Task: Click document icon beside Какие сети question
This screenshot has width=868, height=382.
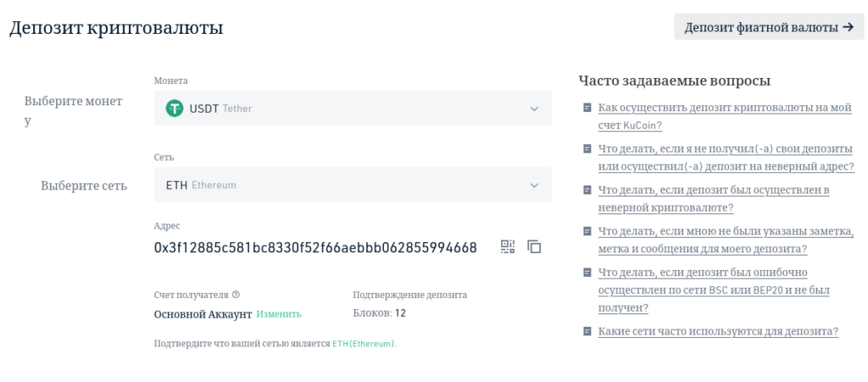Action: pyautogui.click(x=587, y=332)
